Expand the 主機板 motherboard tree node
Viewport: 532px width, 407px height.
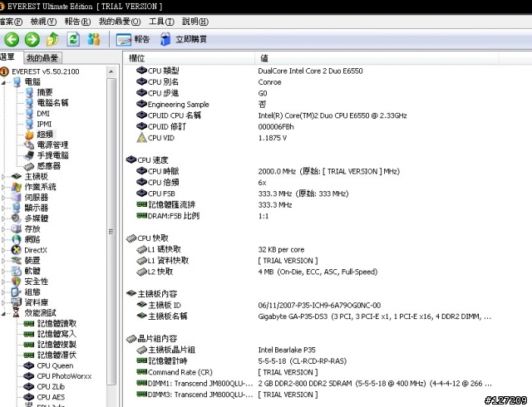[x=3, y=177]
